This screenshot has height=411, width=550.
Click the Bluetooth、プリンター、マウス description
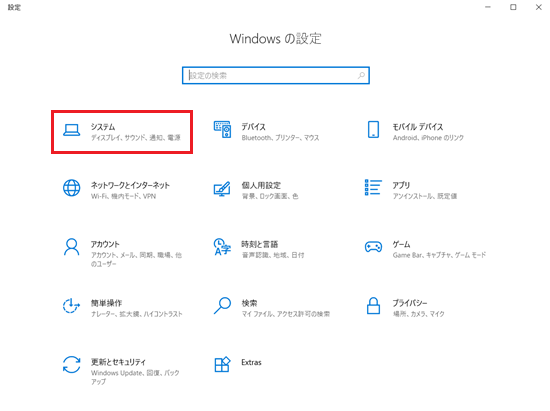point(280,138)
